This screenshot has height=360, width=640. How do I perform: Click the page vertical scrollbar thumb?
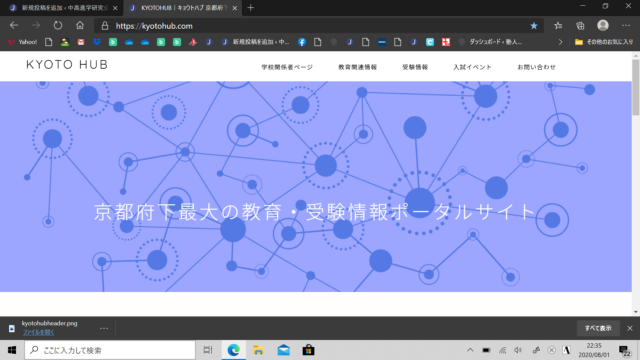point(636,87)
